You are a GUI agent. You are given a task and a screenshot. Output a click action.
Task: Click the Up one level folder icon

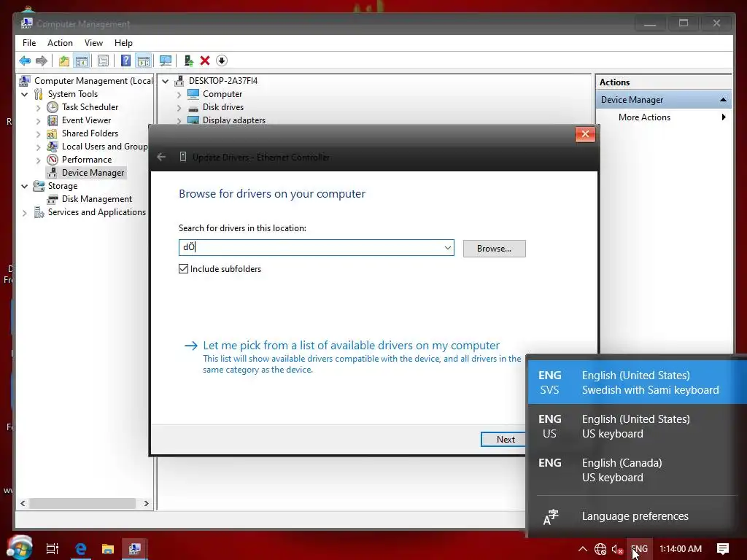pos(64,61)
